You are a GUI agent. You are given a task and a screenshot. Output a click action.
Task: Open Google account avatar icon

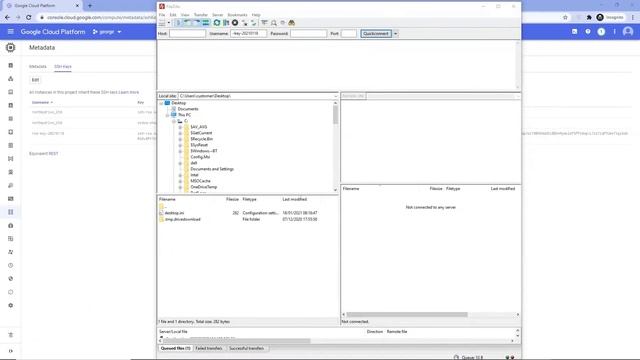[x=628, y=31]
